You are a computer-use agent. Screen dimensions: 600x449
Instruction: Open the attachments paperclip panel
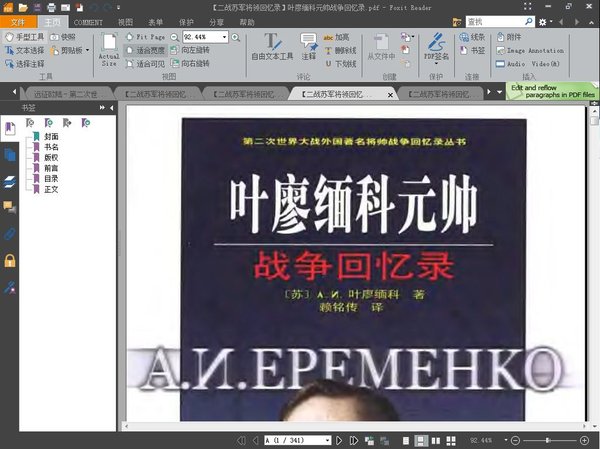pyautogui.click(x=9, y=233)
